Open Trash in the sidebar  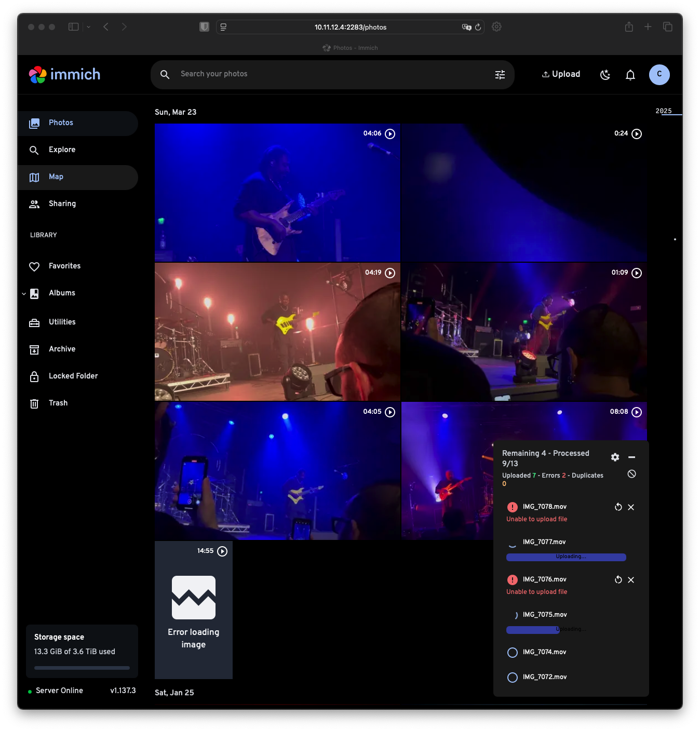pyautogui.click(x=78, y=403)
